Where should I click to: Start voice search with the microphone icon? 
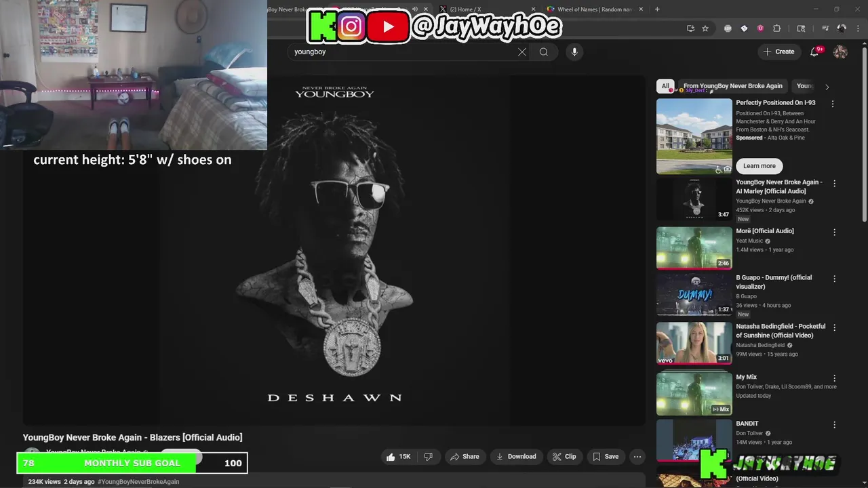tap(574, 52)
